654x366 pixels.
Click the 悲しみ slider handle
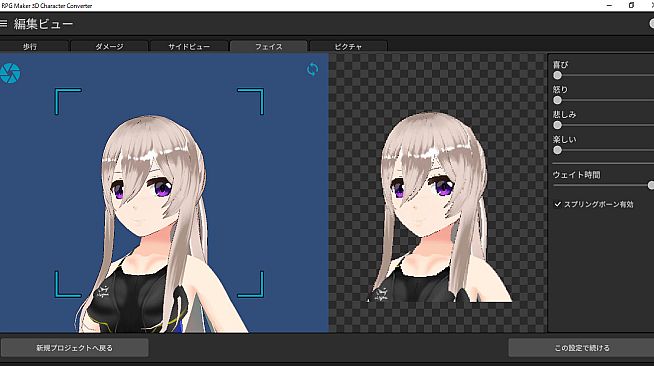[x=557, y=125]
